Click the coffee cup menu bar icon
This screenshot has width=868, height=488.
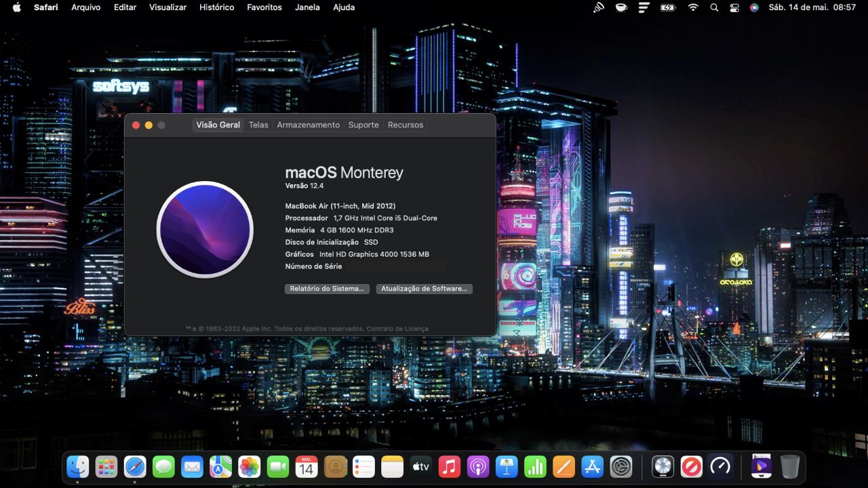tap(621, 7)
